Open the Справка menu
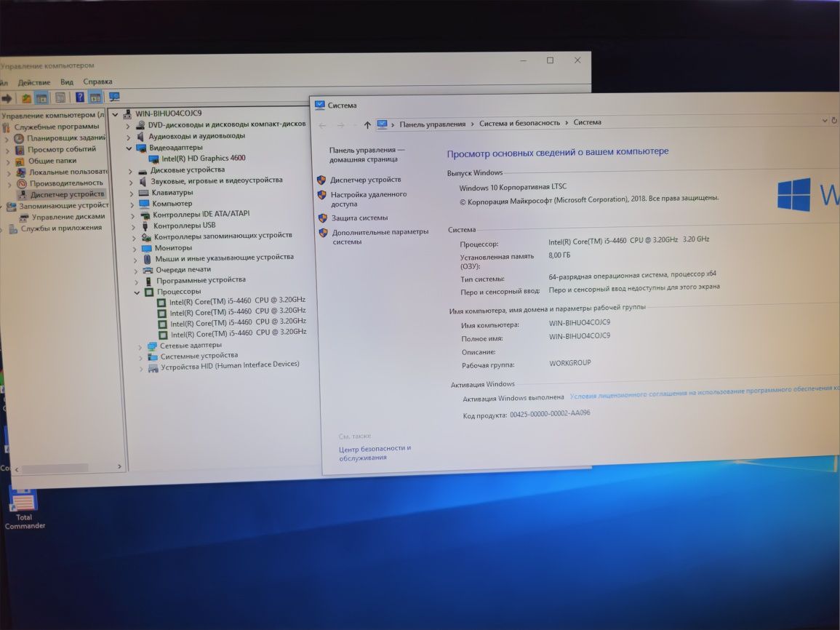The width and height of the screenshot is (840, 630). (x=97, y=81)
